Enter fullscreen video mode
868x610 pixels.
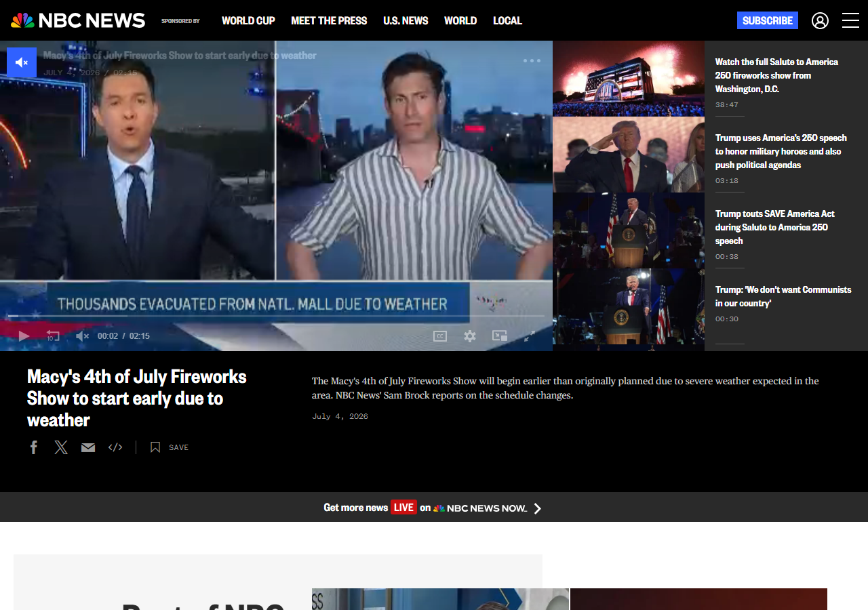pyautogui.click(x=530, y=335)
